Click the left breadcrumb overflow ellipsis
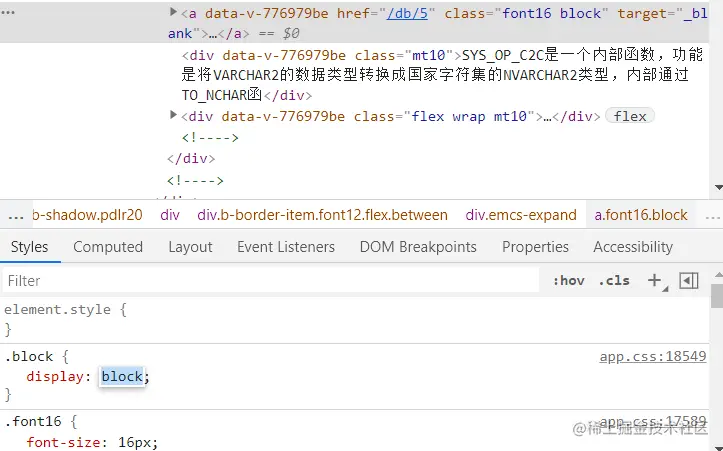 pos(16,216)
